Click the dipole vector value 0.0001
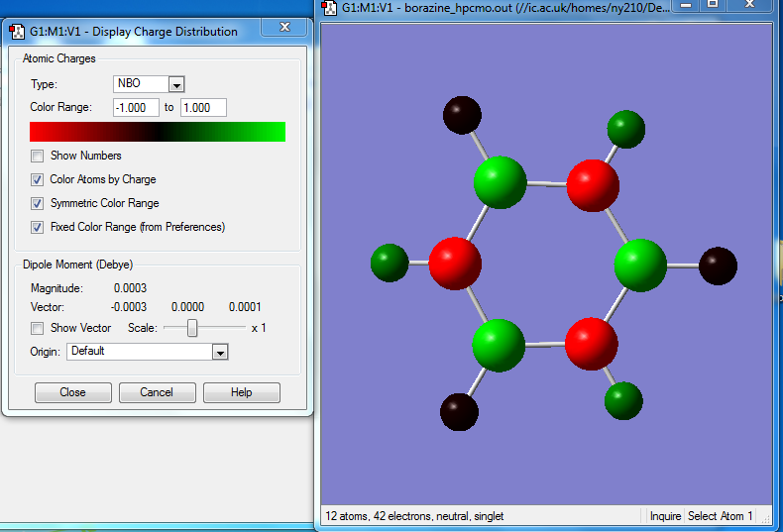The height and width of the screenshot is (532, 783). (245, 307)
